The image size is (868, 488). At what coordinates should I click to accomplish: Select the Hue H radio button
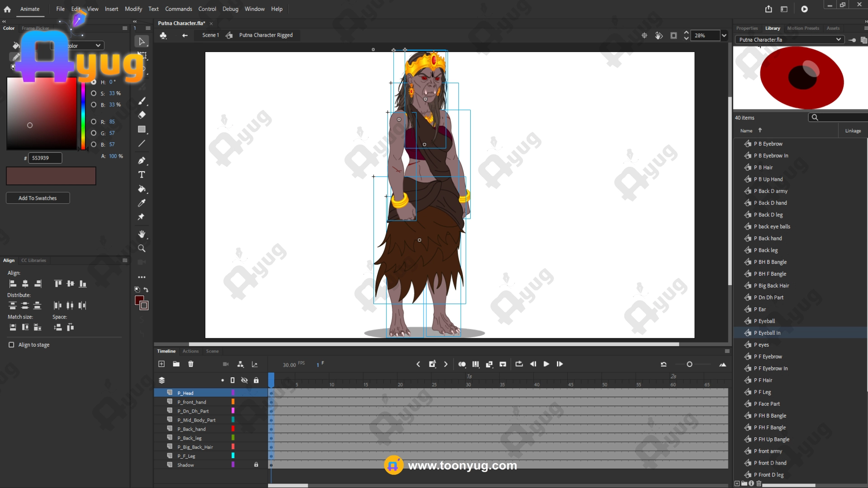pyautogui.click(x=94, y=82)
